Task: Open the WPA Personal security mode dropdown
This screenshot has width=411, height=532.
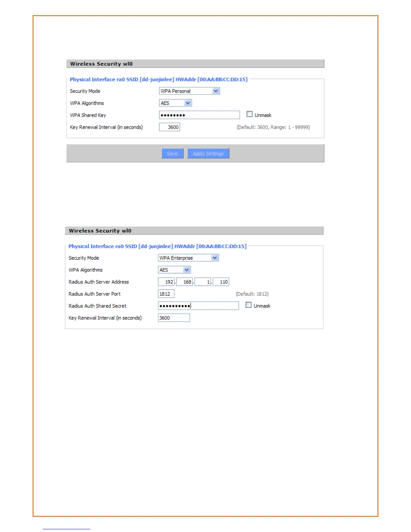Action: tap(189, 91)
